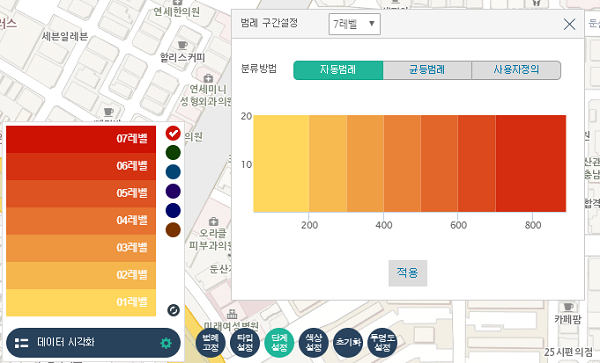Switch to the 사용자정의 tab
Image resolution: width=600 pixels, height=363 pixels.
[x=516, y=70]
